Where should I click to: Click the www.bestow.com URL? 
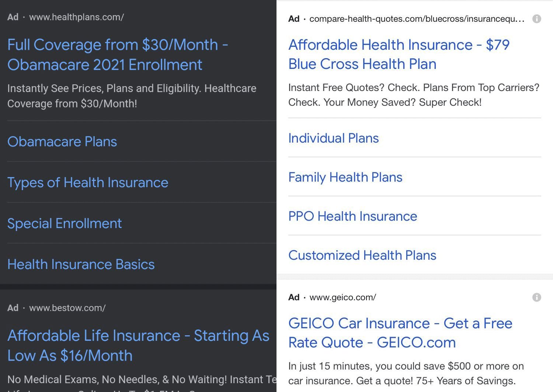pyautogui.click(x=67, y=308)
